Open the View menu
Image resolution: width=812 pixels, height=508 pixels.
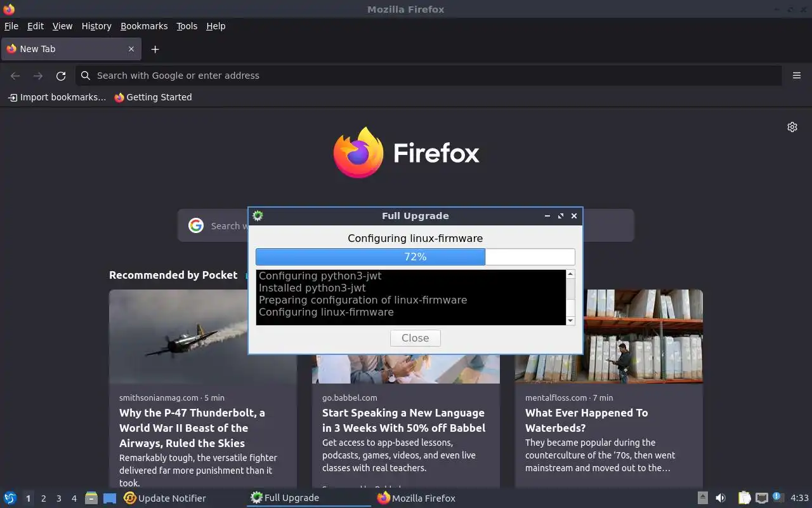tap(62, 26)
